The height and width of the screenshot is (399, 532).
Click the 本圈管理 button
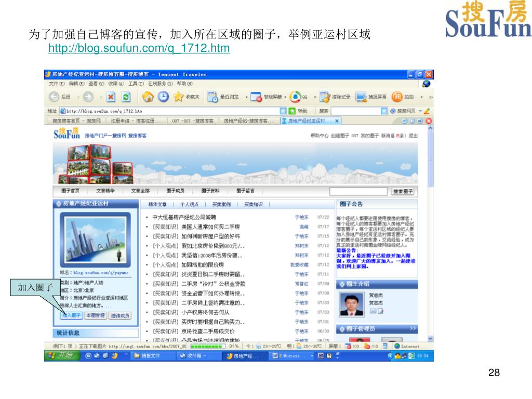pyautogui.click(x=96, y=315)
